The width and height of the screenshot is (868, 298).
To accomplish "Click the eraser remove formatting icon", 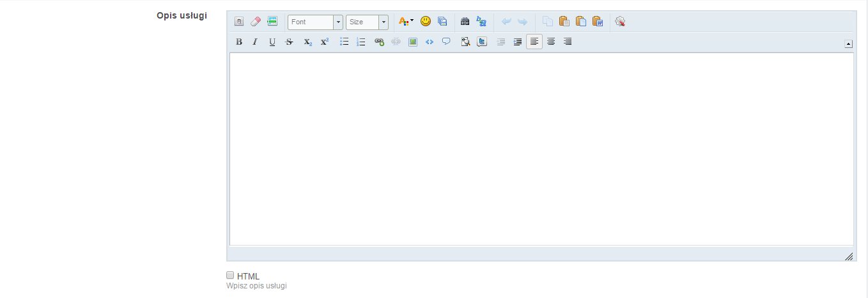I will 256,22.
